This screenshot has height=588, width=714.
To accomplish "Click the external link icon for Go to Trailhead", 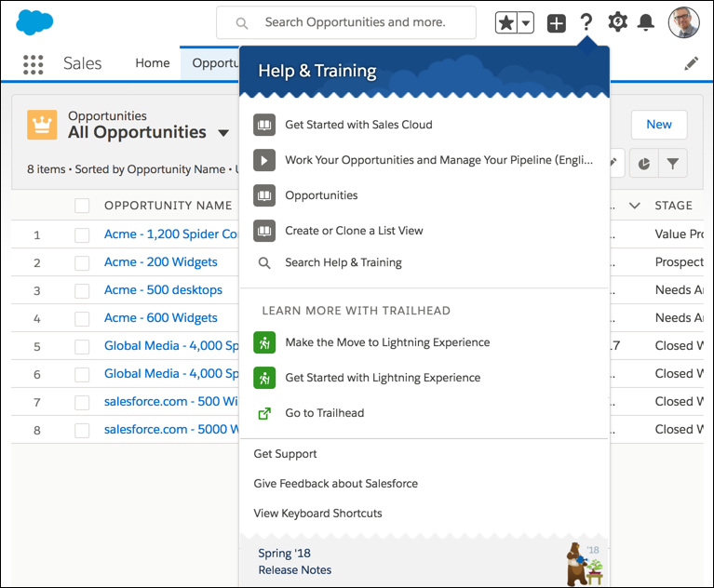I will tap(264, 413).
